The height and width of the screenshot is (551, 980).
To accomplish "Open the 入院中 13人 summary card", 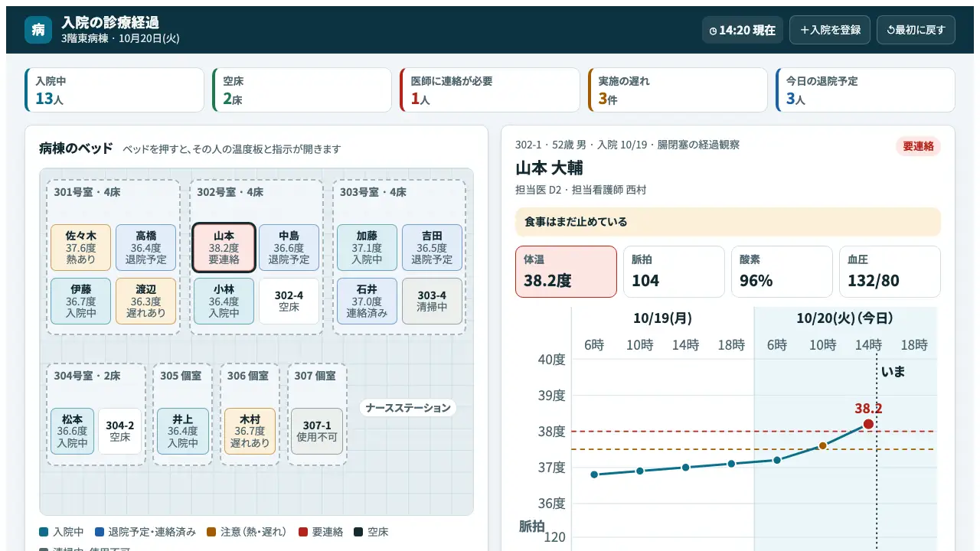I will [115, 90].
